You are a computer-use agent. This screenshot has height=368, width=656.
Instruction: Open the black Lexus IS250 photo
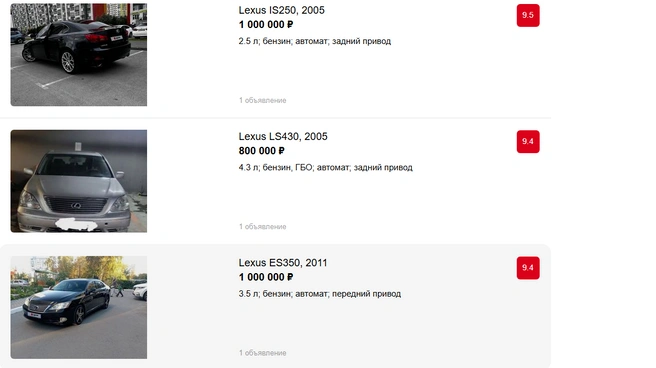pos(79,54)
